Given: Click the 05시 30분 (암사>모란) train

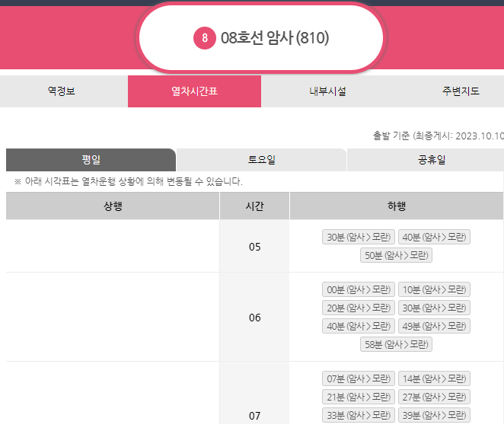Looking at the screenshot, I should [x=359, y=237].
